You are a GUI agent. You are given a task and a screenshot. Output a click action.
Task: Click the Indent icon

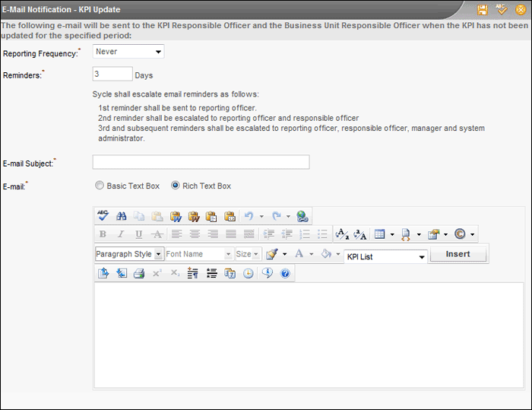coord(269,234)
